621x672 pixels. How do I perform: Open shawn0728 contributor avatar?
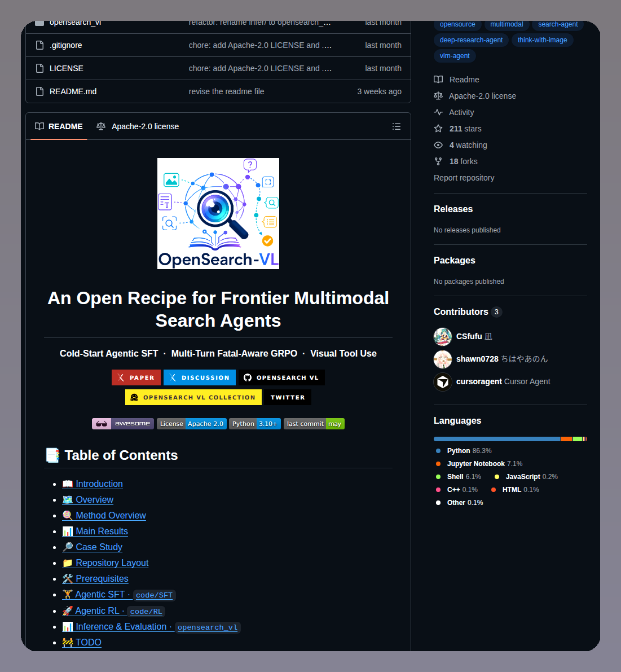point(443,359)
